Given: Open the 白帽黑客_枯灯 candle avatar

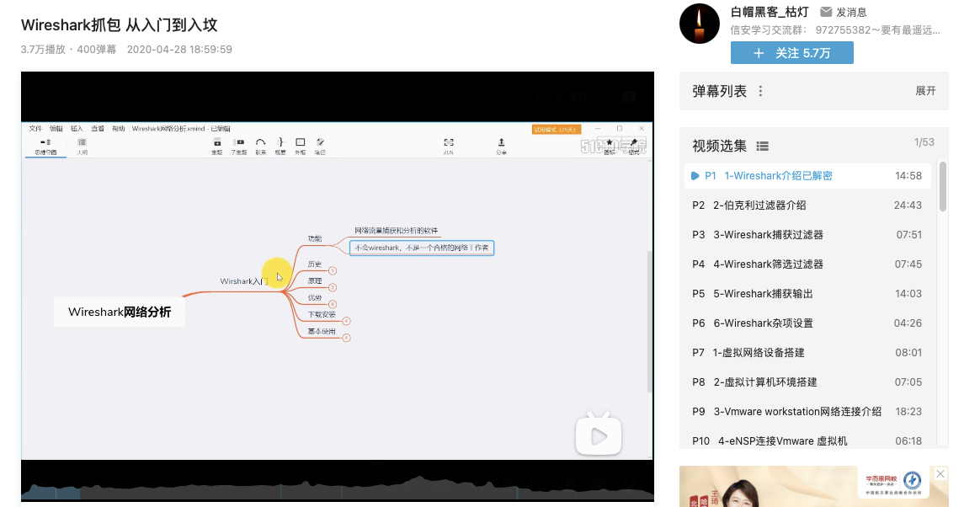Looking at the screenshot, I should tap(700, 24).
